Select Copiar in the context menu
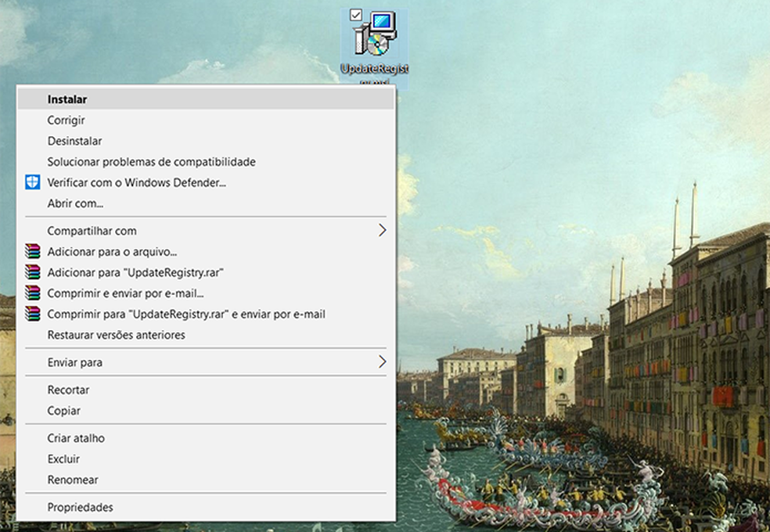 [x=206, y=411]
